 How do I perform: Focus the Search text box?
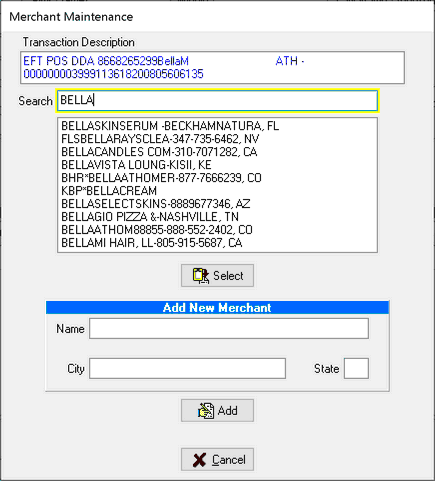click(217, 100)
